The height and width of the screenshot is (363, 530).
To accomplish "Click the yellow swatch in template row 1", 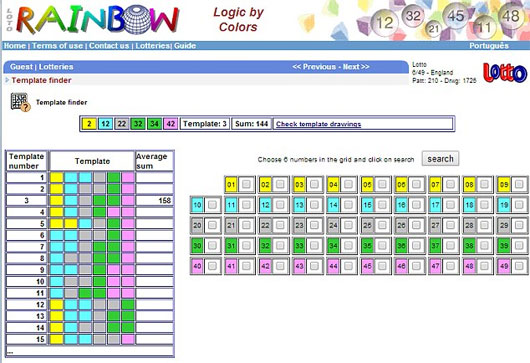I will (x=57, y=177).
